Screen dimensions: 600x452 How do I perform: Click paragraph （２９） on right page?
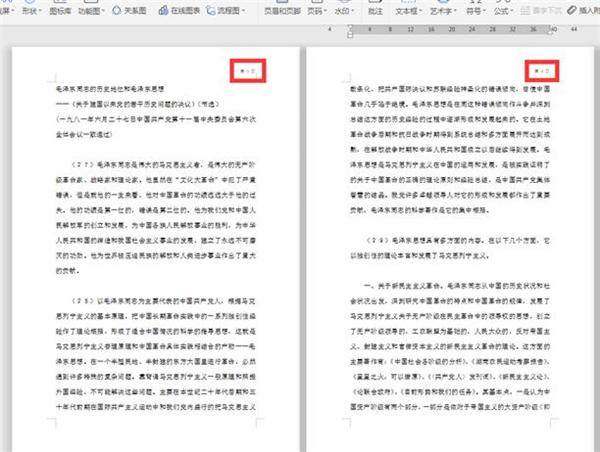coord(450,248)
